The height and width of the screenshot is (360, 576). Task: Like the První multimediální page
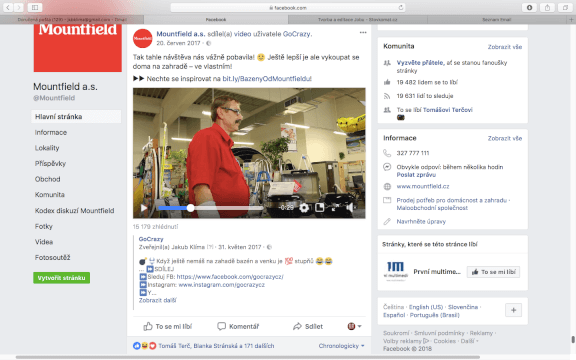pyautogui.click(x=493, y=272)
